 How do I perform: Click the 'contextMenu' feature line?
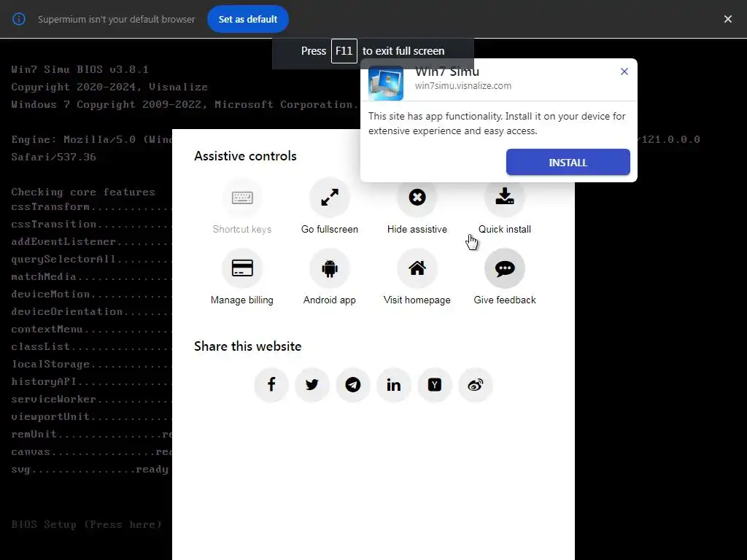(91, 329)
